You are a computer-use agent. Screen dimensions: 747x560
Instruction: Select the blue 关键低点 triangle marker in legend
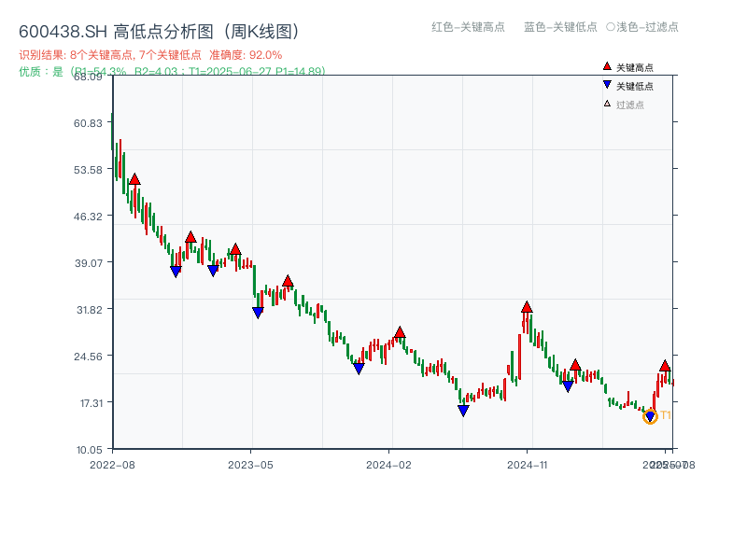coord(607,82)
